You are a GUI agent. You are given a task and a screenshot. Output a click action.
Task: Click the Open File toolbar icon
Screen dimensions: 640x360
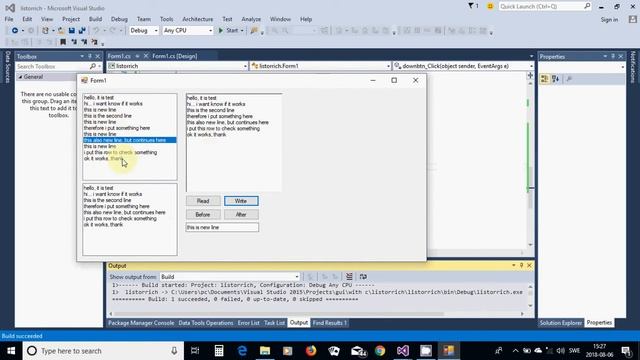pyautogui.click(x=61, y=31)
